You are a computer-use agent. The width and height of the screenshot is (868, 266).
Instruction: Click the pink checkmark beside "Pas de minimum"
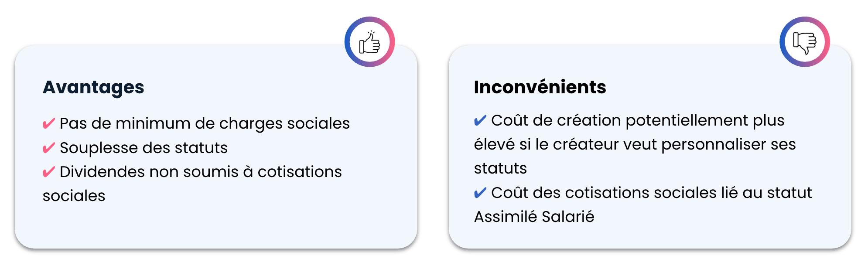(x=48, y=124)
